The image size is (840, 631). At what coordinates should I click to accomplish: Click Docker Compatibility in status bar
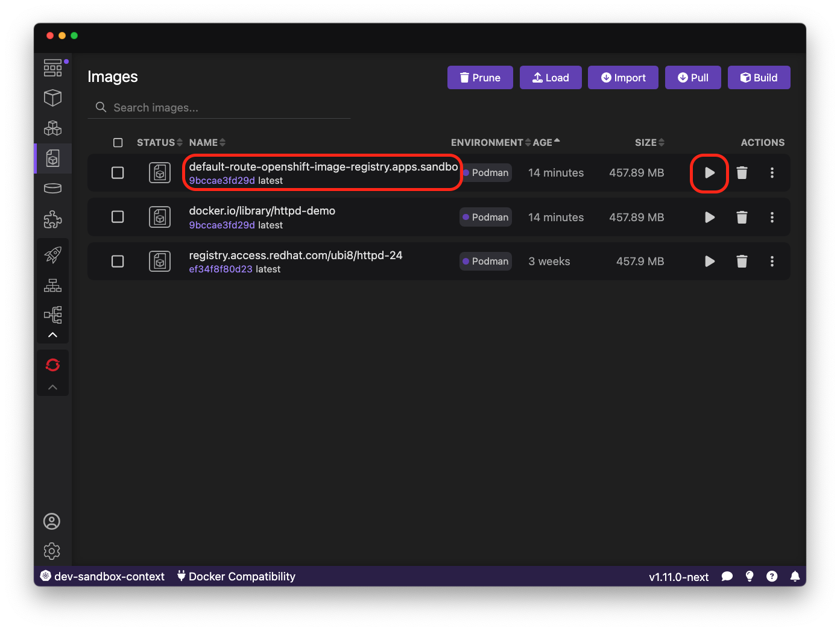[x=236, y=577]
